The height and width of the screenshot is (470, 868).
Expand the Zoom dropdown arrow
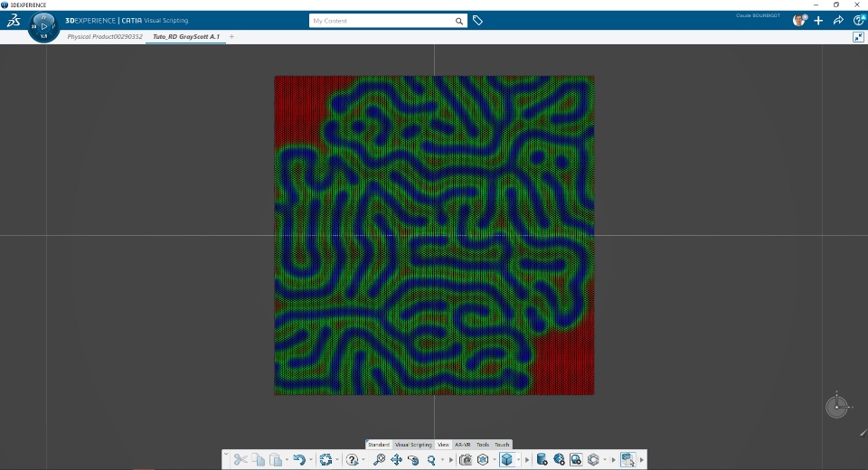pos(442,460)
